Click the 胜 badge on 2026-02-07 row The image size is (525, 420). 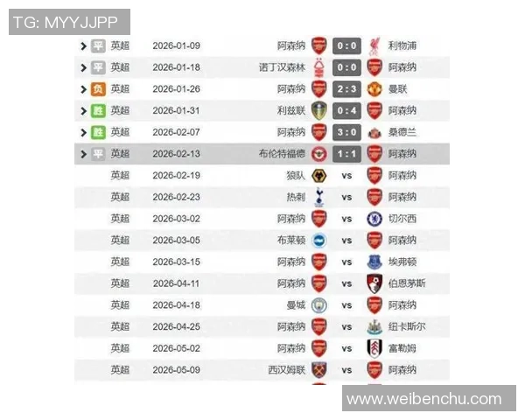click(x=98, y=132)
